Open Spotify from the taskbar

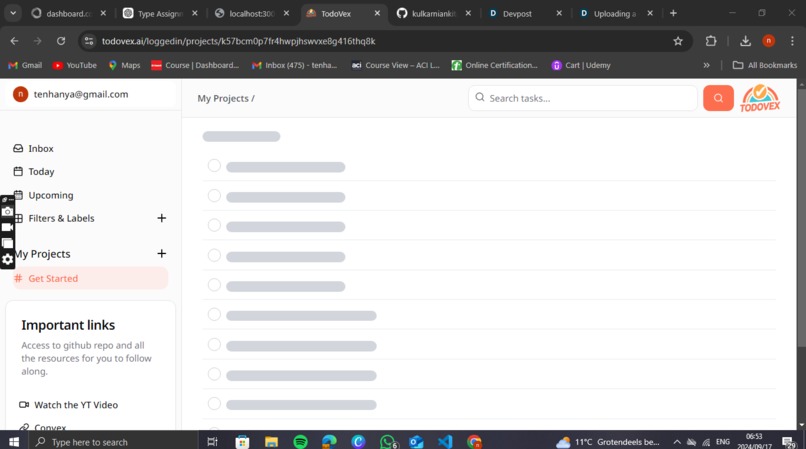pyautogui.click(x=300, y=442)
